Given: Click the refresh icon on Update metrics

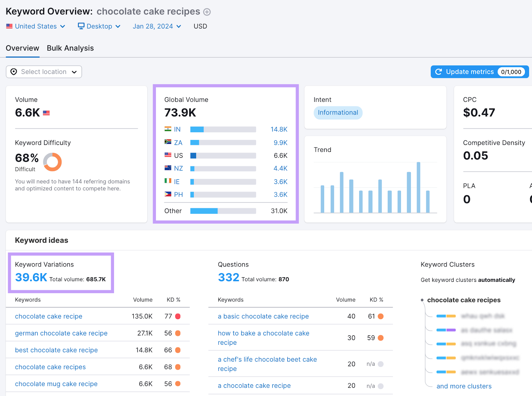Looking at the screenshot, I should click(x=438, y=72).
